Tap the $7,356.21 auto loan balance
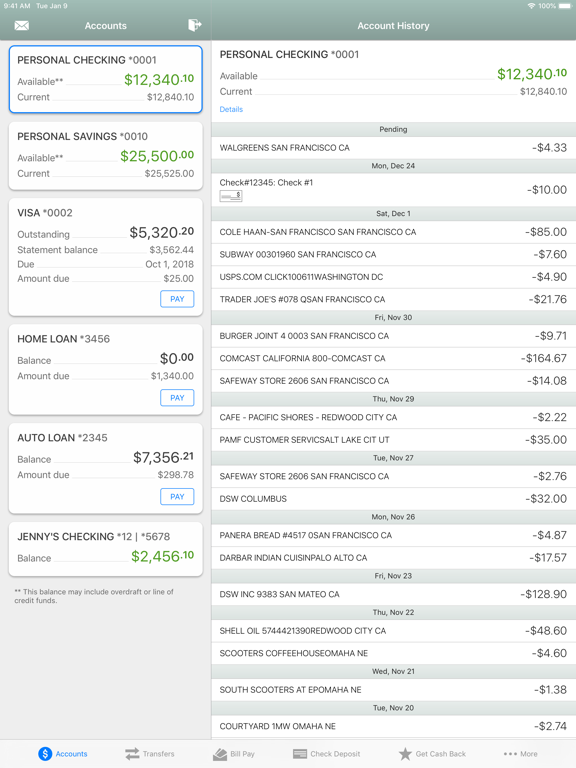576x768 pixels. point(164,457)
